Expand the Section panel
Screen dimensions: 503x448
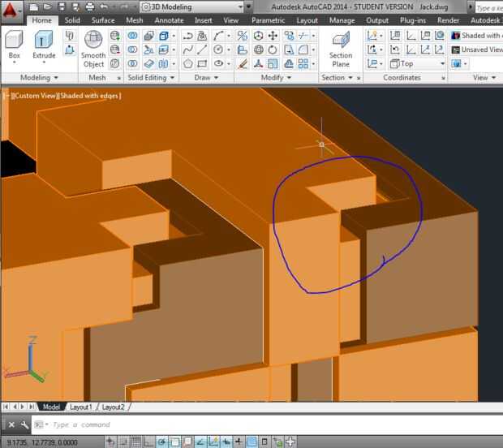pyautogui.click(x=337, y=78)
